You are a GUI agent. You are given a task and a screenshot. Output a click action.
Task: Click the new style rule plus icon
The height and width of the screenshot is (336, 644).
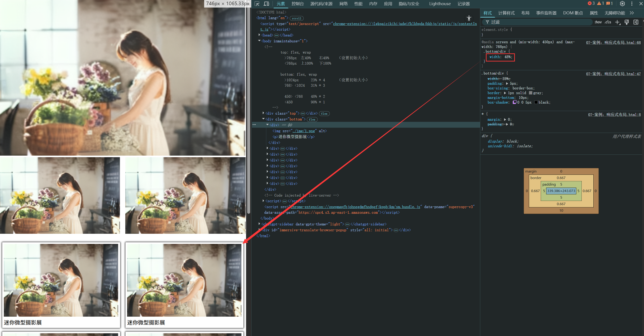point(617,22)
